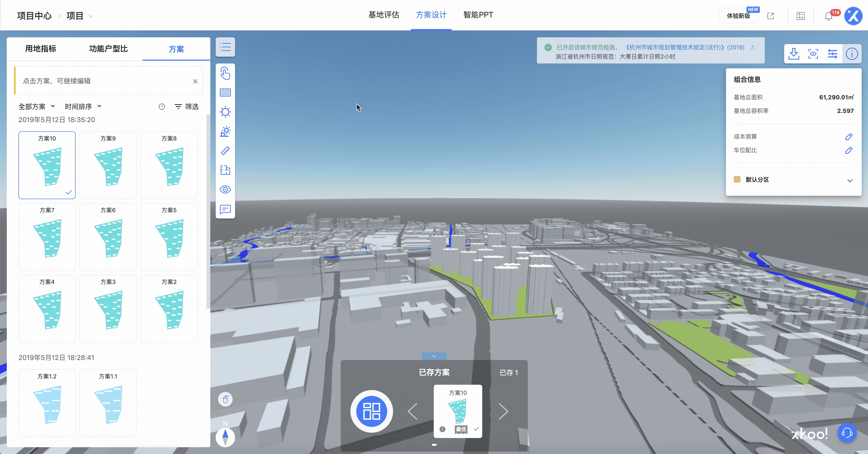
Task: Open the notification bell
Action: [829, 16]
